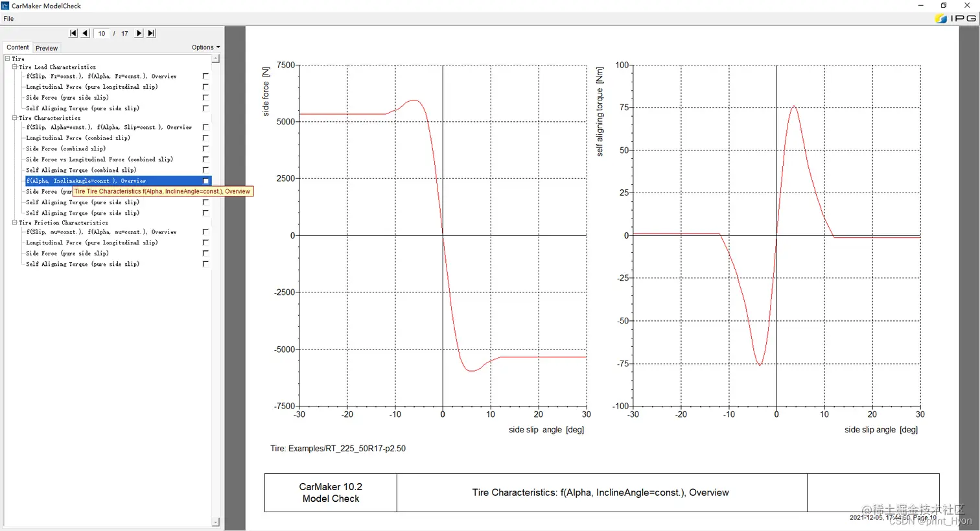The height and width of the screenshot is (531, 980).
Task: Select the f(Slip, mu=const.) Overview row
Action: 101,231
